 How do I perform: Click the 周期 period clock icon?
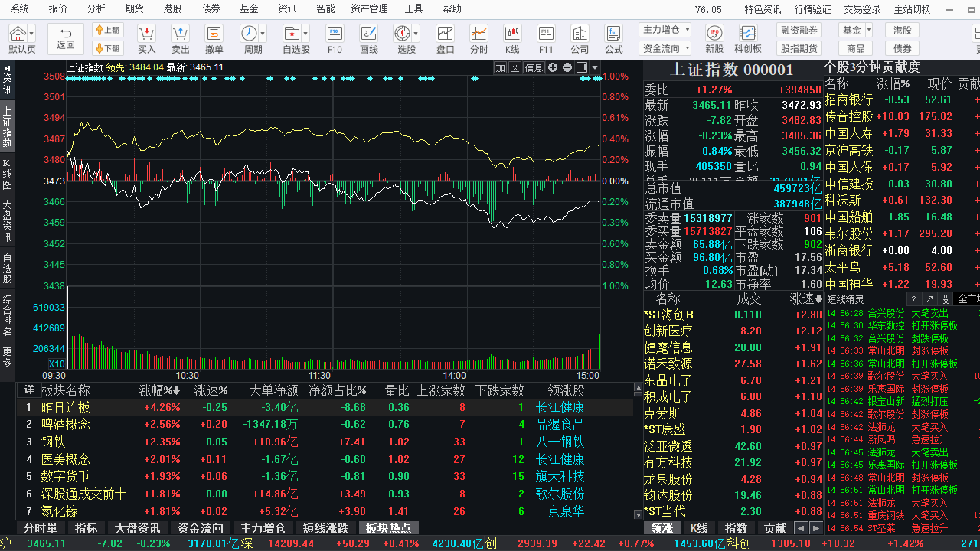point(249,34)
